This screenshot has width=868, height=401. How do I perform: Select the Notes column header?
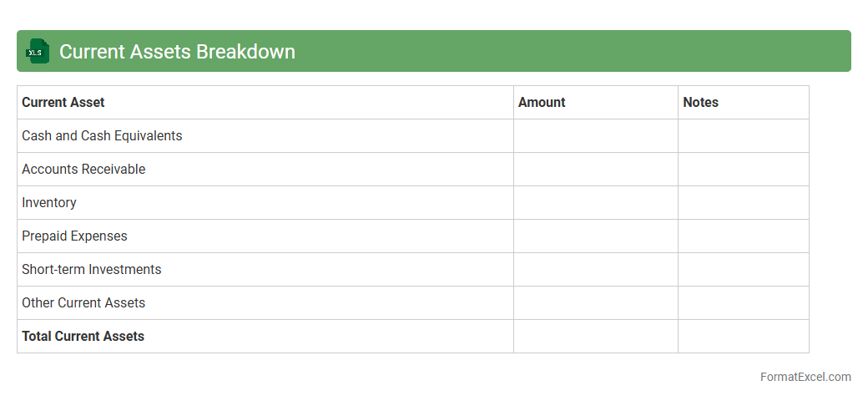click(x=700, y=102)
